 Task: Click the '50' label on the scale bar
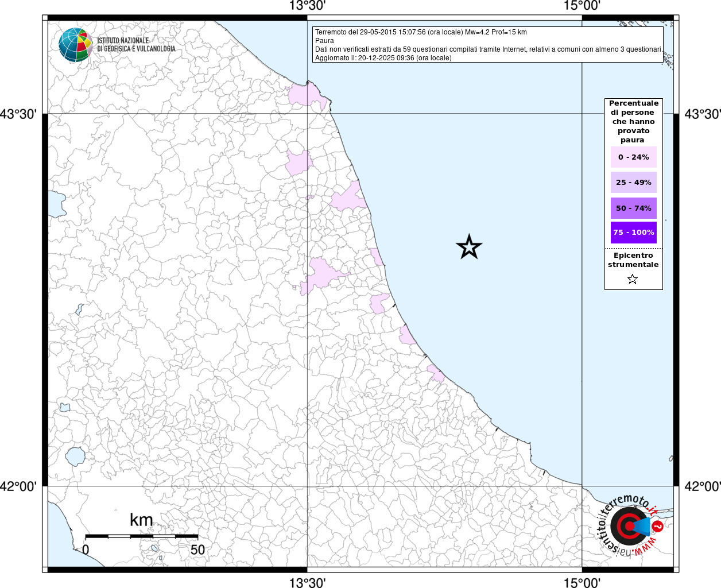coord(197,550)
